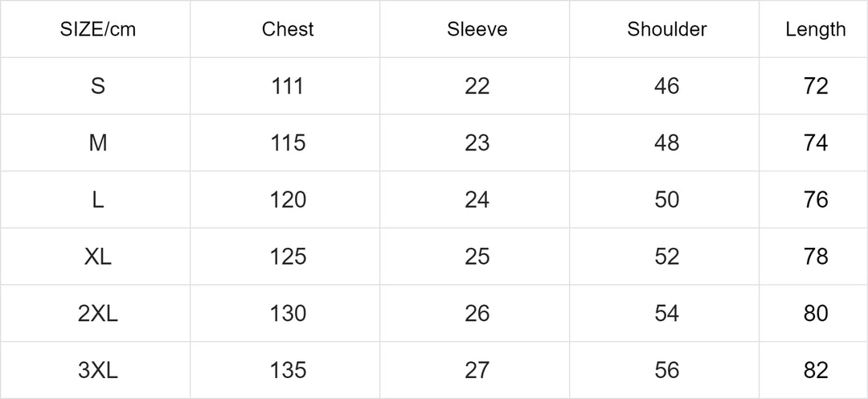Click sleeve value 23 for size M
The width and height of the screenshot is (868, 399).
tap(477, 143)
